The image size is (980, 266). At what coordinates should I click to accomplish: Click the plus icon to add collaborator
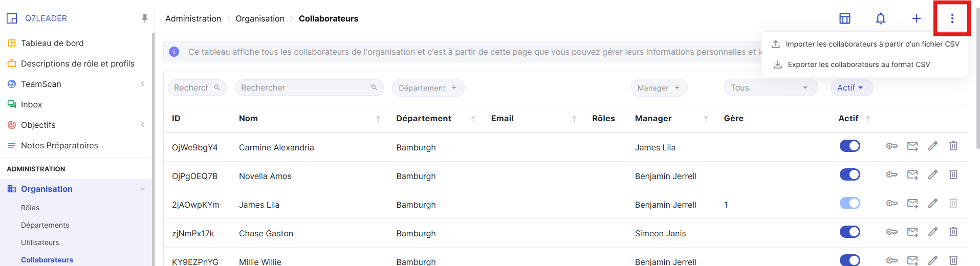[916, 19]
